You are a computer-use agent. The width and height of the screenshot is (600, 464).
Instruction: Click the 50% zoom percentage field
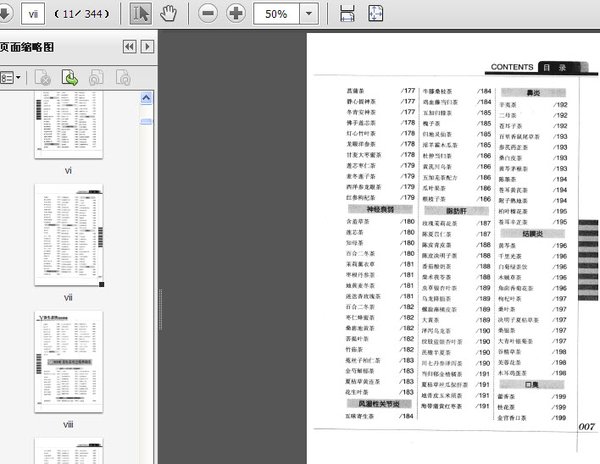(277, 14)
